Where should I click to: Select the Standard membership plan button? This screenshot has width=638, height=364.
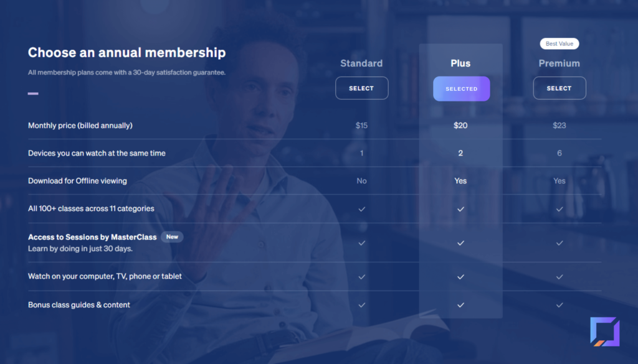point(361,88)
